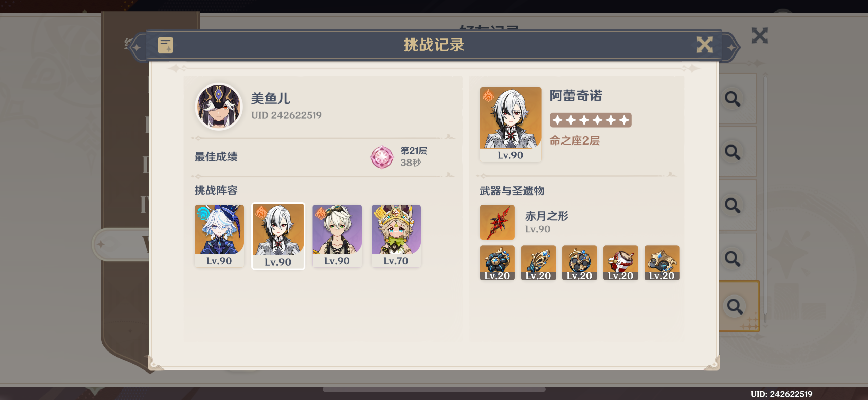
Task: Click the large 阿蕾奇诺 portrait card
Action: pyautogui.click(x=510, y=124)
